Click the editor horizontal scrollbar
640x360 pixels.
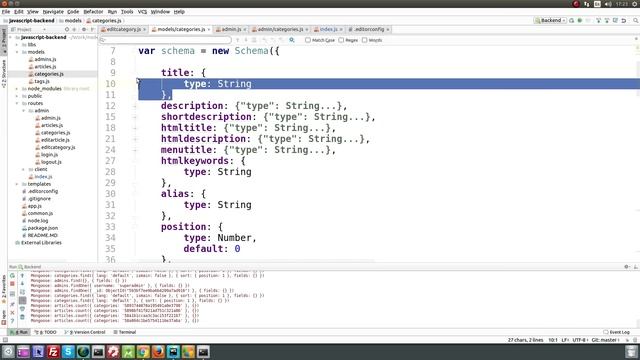point(255,260)
